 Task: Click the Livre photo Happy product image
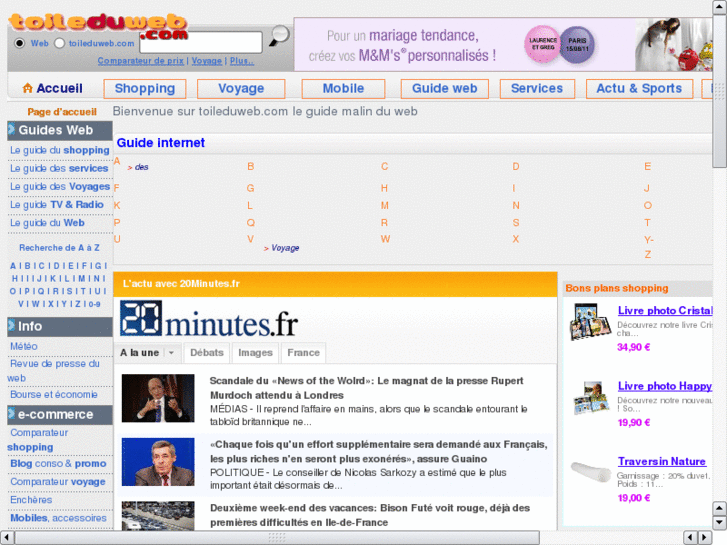tap(590, 398)
